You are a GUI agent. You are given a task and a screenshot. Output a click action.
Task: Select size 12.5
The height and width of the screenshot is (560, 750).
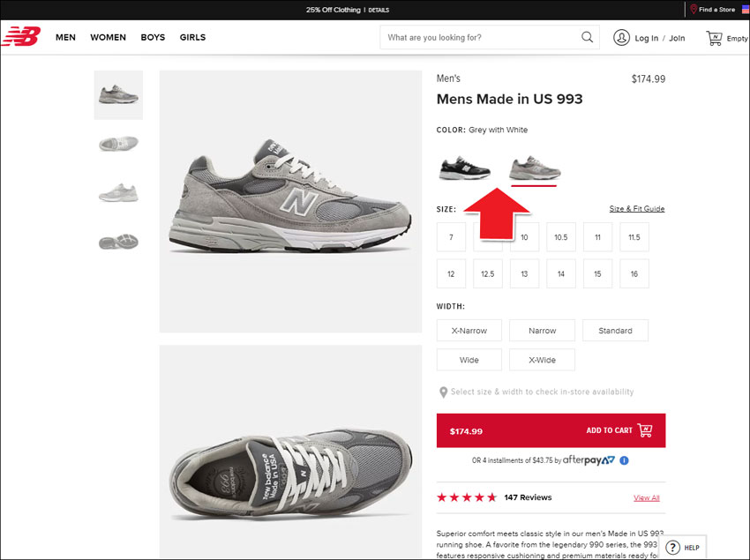click(487, 273)
